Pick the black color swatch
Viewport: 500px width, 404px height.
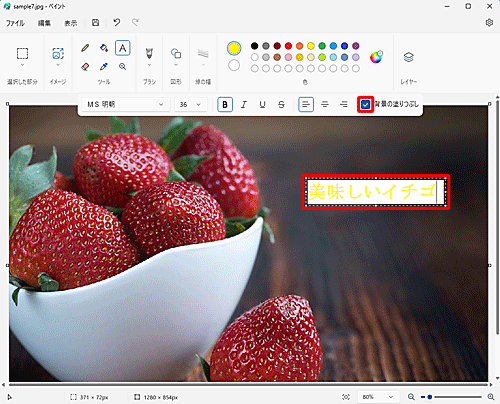255,46
